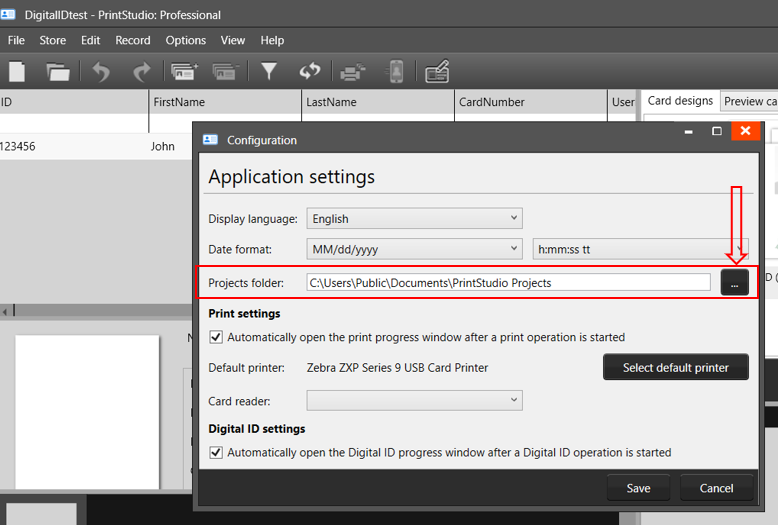Screen dimensions: 780x525
Task: Minimize the Configuration dialog
Action: (x=688, y=131)
